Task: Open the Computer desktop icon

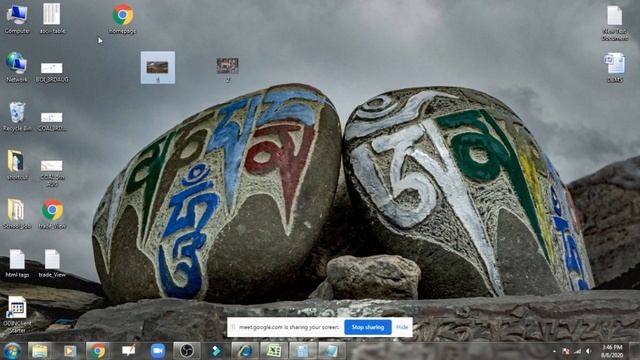Action: (x=17, y=19)
